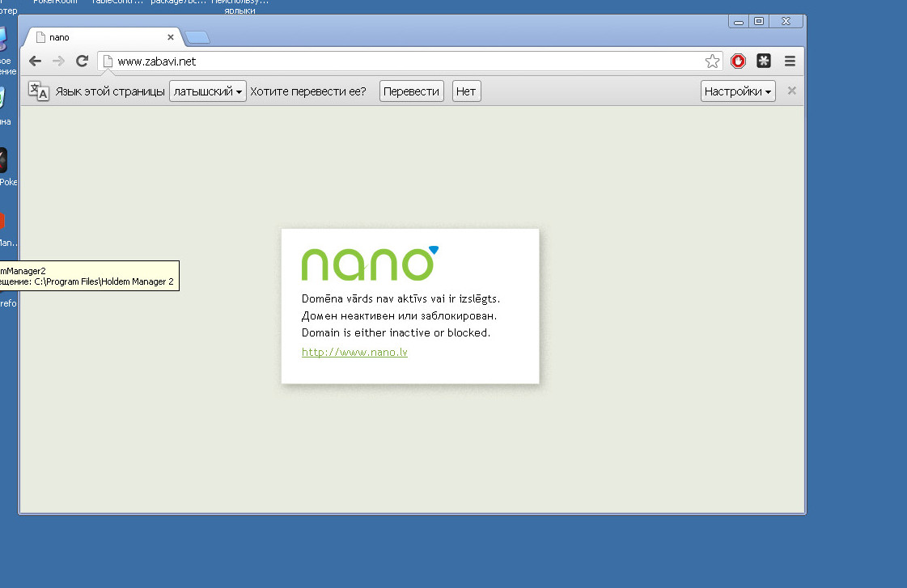
Task: Maximize the browser window
Action: (759, 21)
